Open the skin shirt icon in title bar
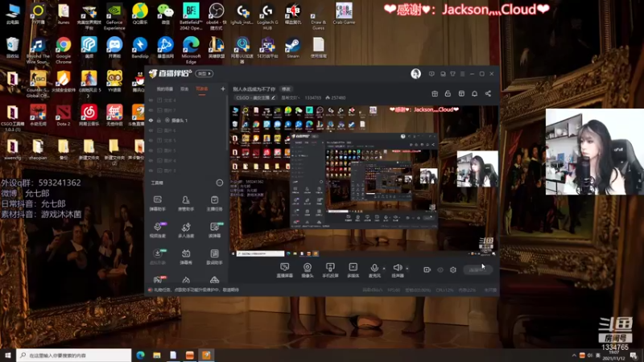The height and width of the screenshot is (362, 644). click(452, 74)
